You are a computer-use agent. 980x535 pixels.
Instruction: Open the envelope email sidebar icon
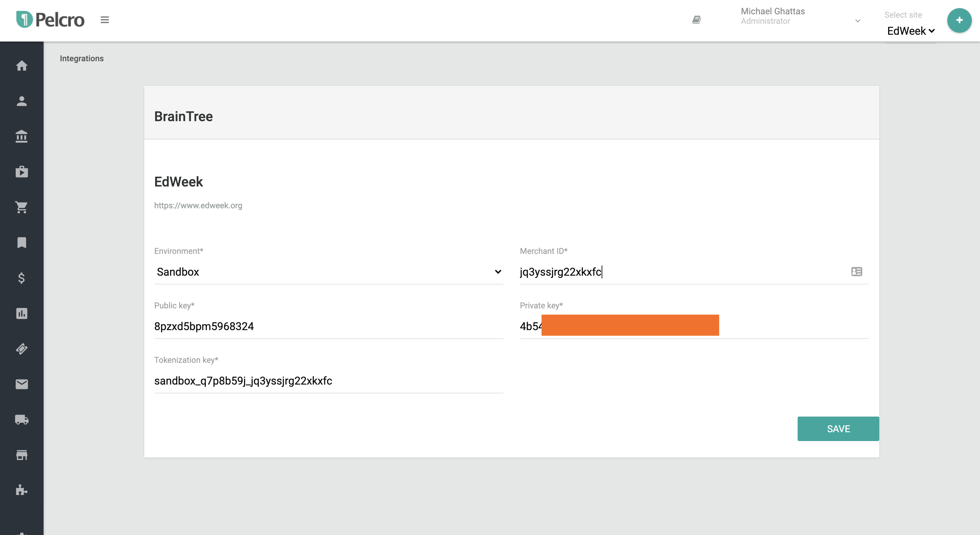tap(22, 384)
